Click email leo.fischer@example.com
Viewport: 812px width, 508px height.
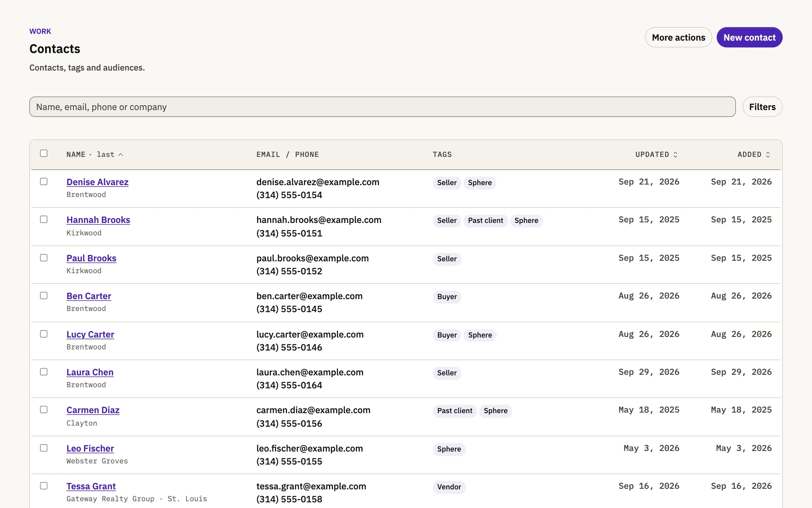[309, 448]
